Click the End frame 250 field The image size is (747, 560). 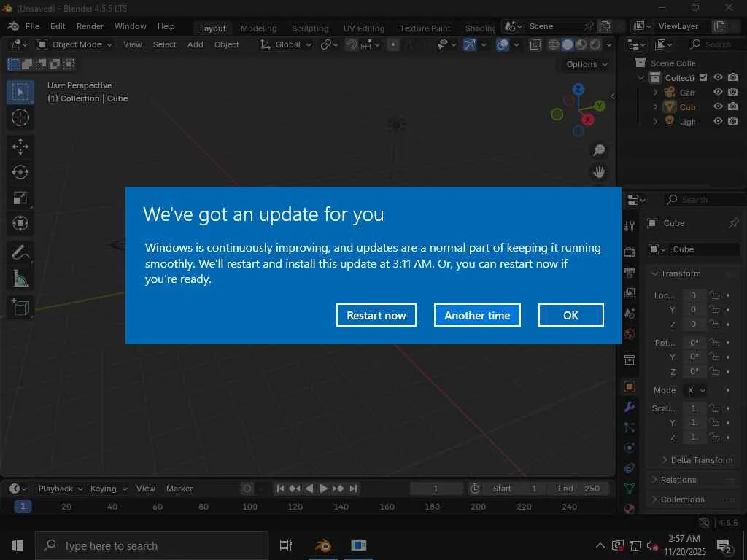click(578, 489)
